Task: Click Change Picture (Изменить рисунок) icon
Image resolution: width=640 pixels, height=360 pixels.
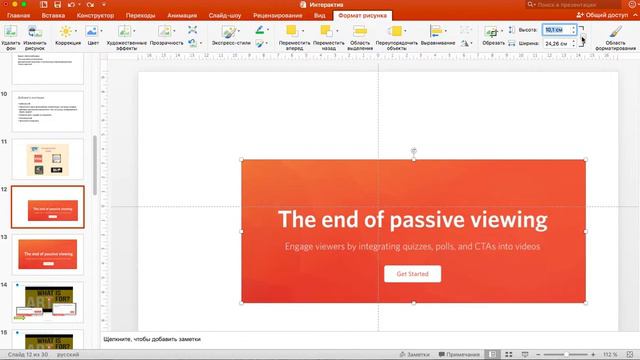Action: tap(35, 31)
